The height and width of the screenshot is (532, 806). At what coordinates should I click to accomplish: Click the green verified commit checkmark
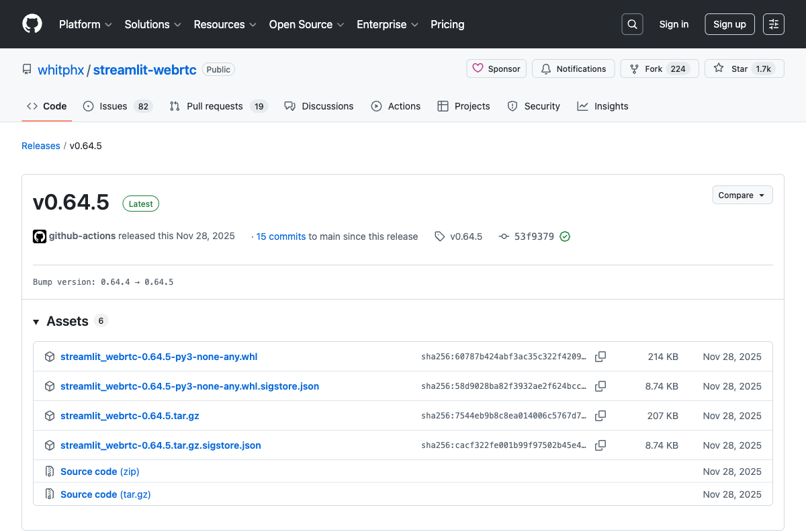tap(565, 236)
